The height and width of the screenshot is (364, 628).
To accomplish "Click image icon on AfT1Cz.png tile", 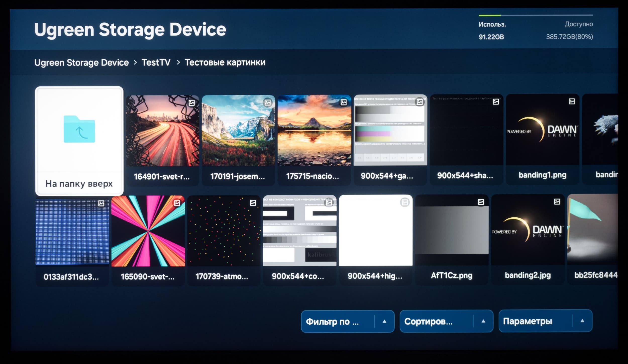I will (481, 202).
